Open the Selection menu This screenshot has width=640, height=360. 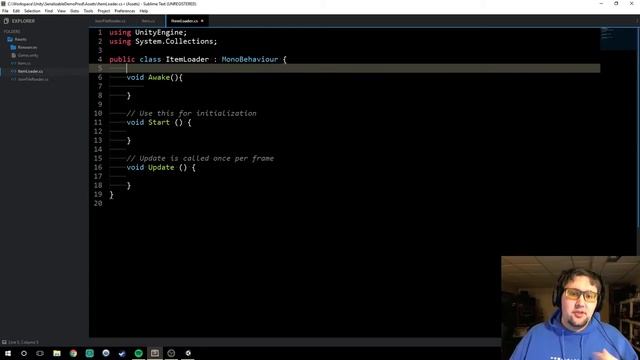pyautogui.click(x=32, y=11)
